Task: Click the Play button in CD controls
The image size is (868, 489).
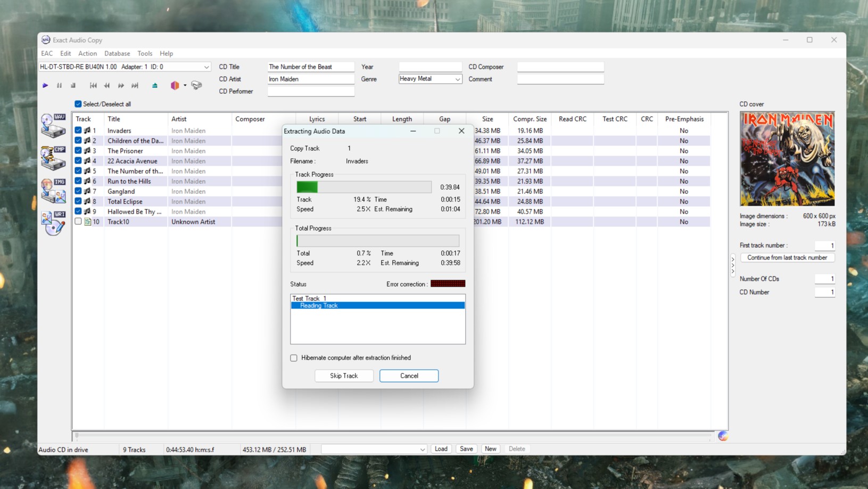Action: pyautogui.click(x=45, y=85)
